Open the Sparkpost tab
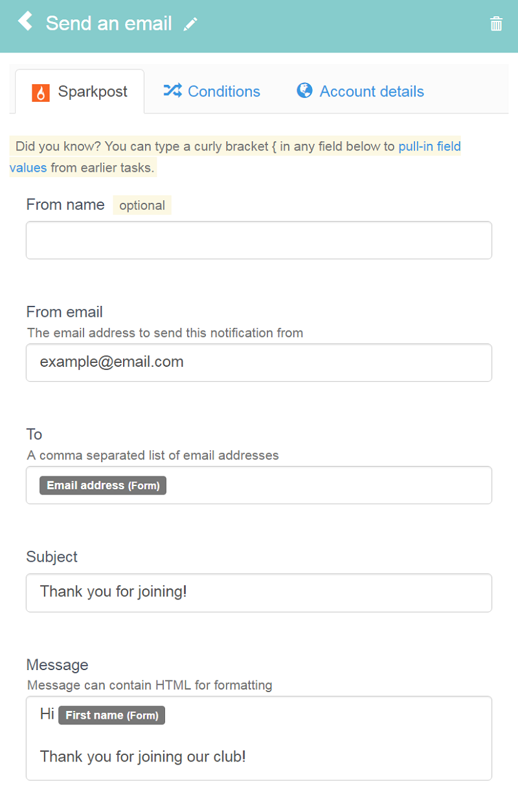The height and width of the screenshot is (812, 518). pos(80,91)
